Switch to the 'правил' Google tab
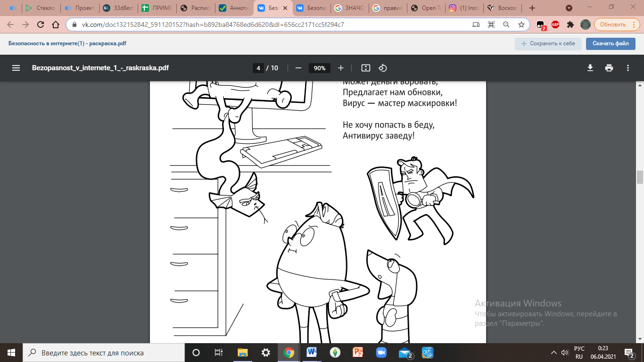The height and width of the screenshot is (362, 644). tap(388, 8)
